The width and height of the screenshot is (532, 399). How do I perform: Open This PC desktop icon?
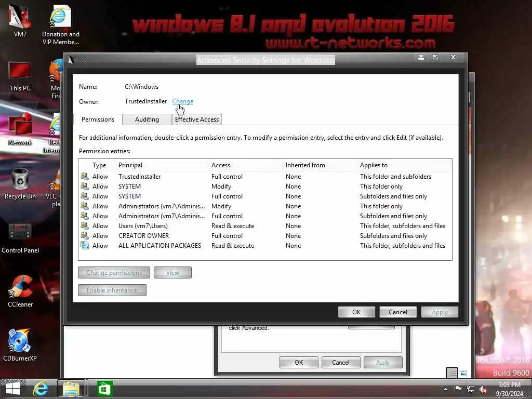click(20, 76)
